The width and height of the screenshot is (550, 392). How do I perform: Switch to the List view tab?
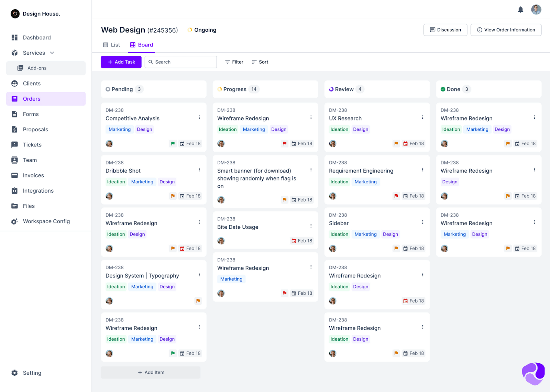[x=112, y=45]
